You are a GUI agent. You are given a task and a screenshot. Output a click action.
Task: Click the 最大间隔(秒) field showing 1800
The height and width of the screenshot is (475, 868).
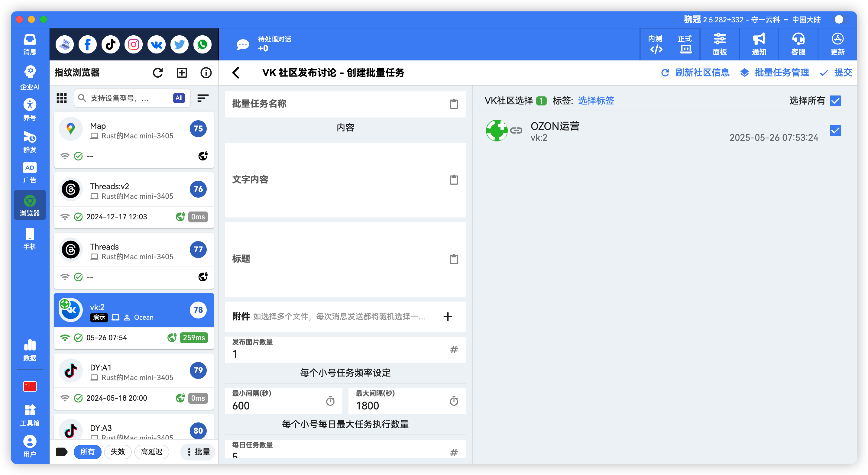(x=407, y=401)
